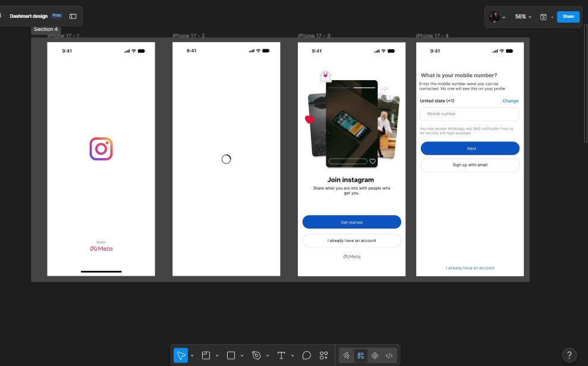Screen dimensions: 588x366
Task: Click the ghost sticker on third frame
Action: coord(325,76)
